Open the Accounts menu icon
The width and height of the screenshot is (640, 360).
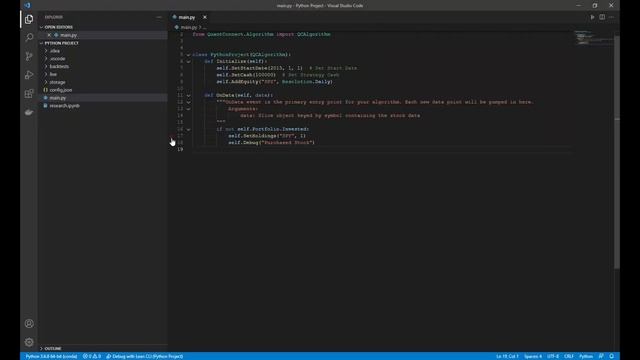click(x=29, y=323)
